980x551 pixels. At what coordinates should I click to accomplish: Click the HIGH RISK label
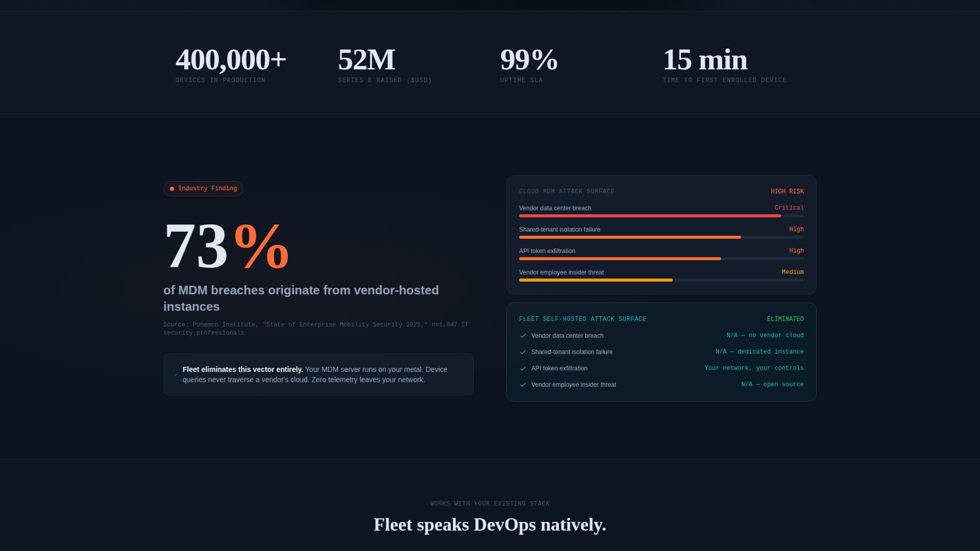787,191
